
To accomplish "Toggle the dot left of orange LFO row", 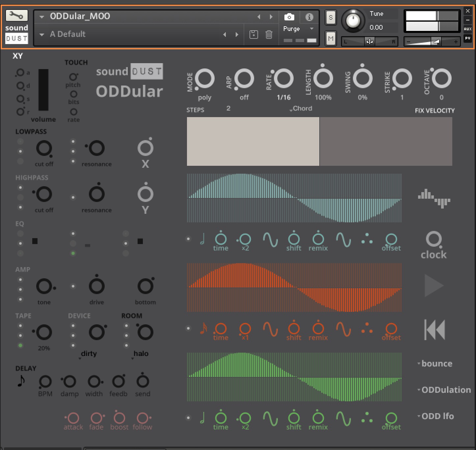I will click(188, 328).
